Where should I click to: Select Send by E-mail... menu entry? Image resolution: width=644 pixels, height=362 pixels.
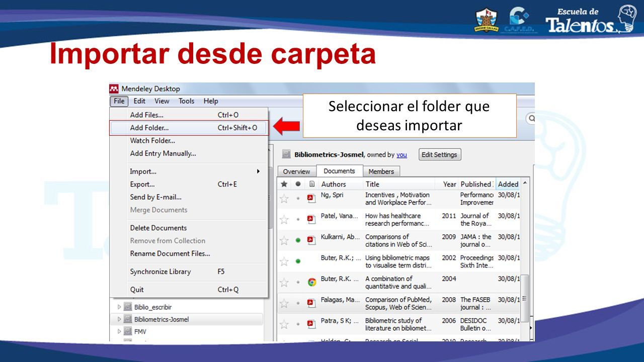pyautogui.click(x=189, y=197)
